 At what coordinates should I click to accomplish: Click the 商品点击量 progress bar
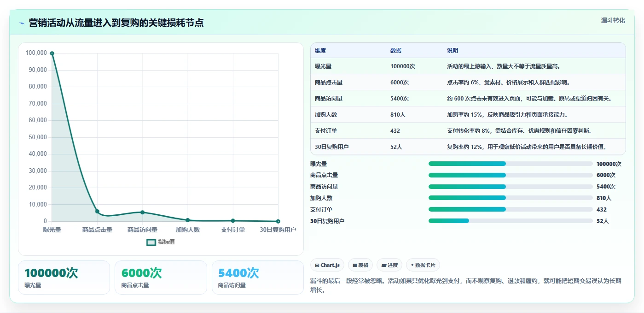point(511,175)
